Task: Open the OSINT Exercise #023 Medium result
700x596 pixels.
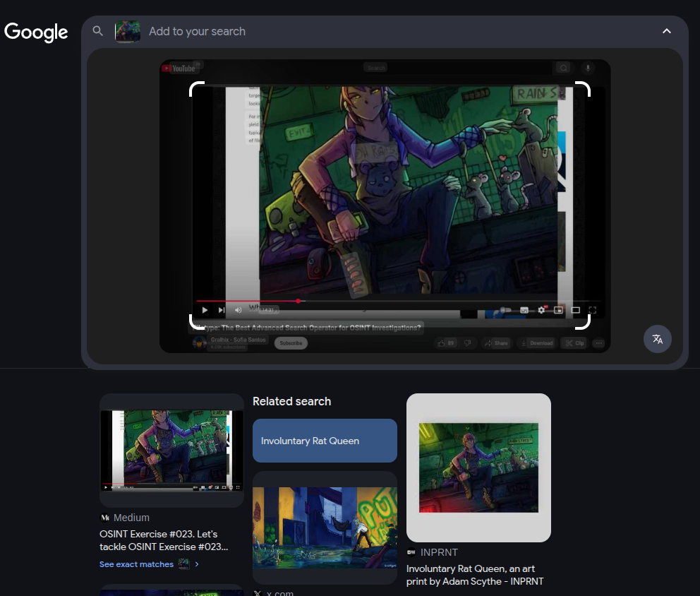Action: 164,540
